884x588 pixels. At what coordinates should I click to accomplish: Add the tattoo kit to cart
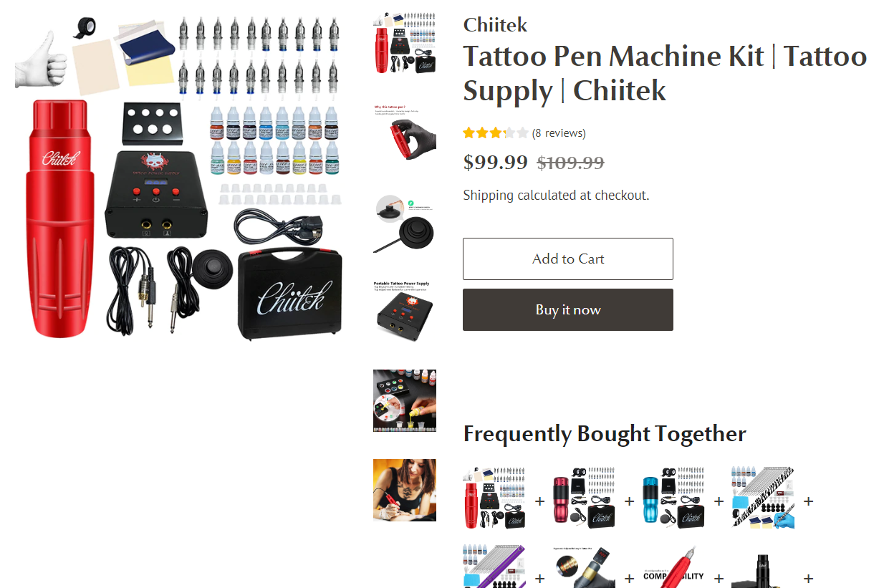tap(567, 259)
